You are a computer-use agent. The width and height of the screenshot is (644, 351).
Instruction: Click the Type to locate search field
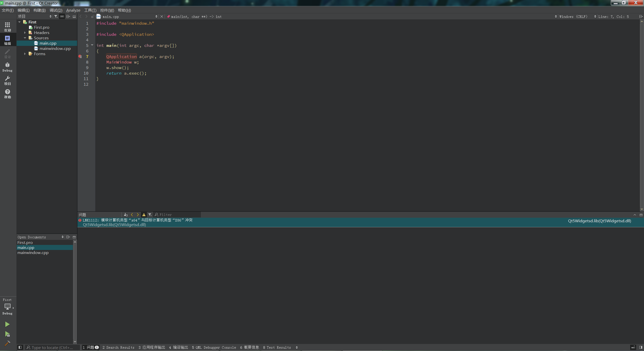coord(52,347)
